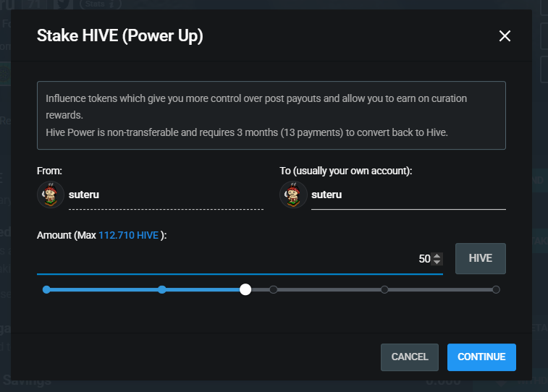Click the CANCEL button
Screen dimensions: 548x392
[x=410, y=357]
